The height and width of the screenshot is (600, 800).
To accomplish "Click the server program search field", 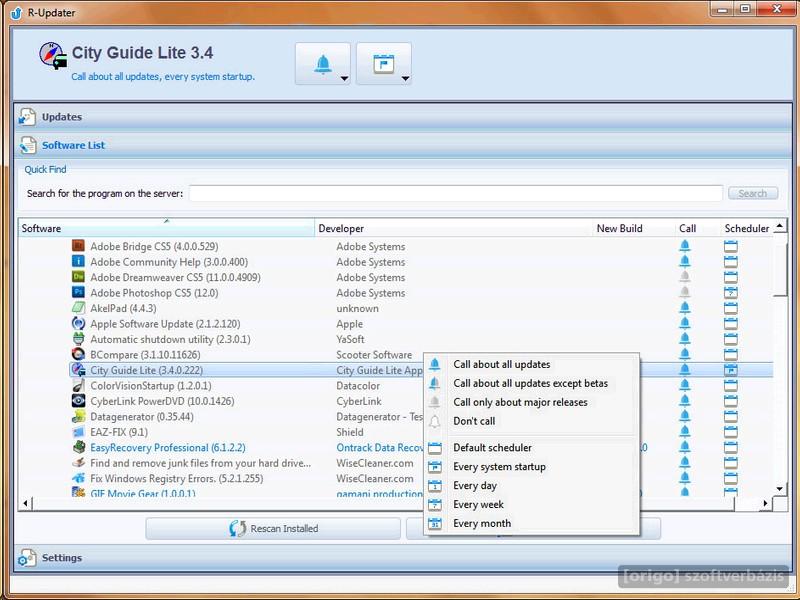I will [456, 193].
